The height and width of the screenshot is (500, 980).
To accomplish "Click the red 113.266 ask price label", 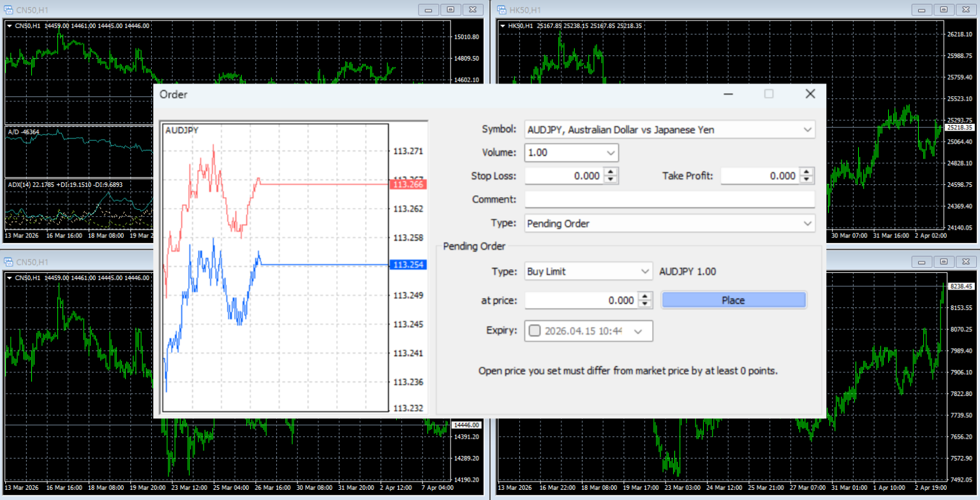I will (x=407, y=184).
